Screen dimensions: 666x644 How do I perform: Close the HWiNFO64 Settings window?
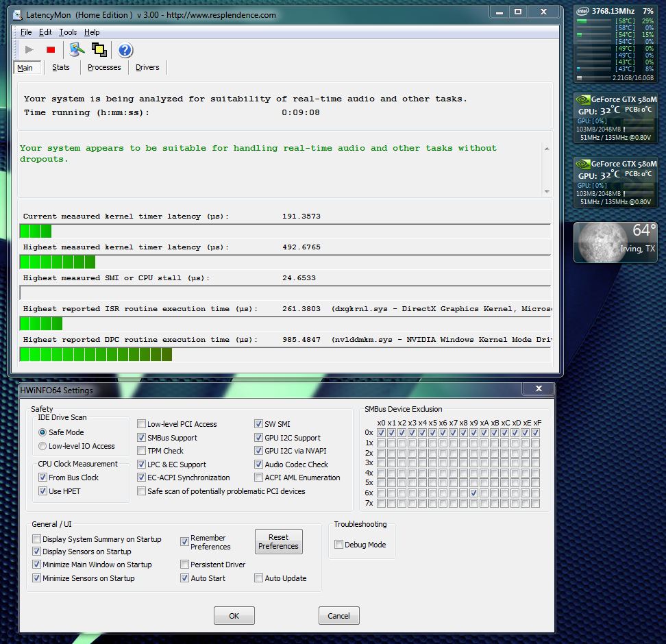(x=539, y=388)
